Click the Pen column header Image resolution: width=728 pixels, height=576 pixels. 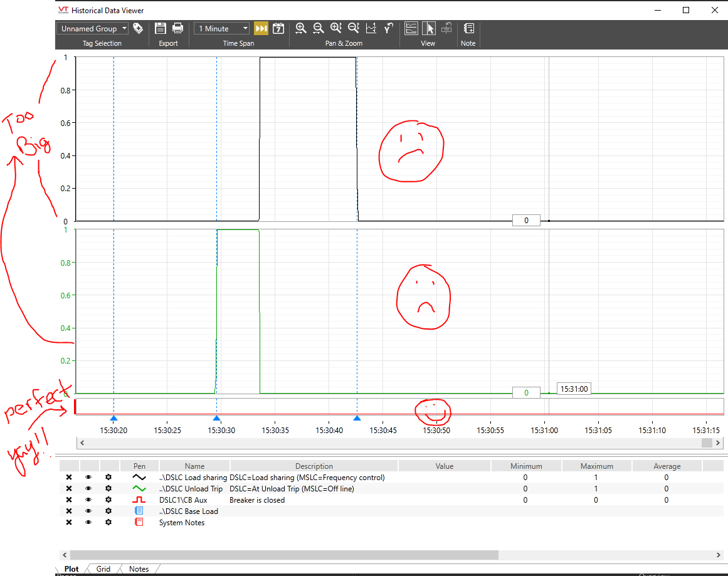point(139,466)
